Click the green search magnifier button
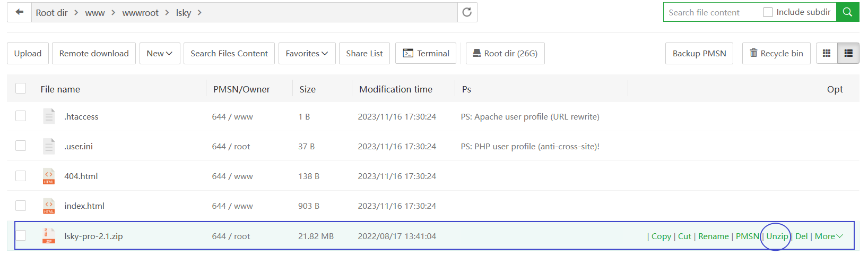Viewport: 868px width, 254px height. coord(847,12)
